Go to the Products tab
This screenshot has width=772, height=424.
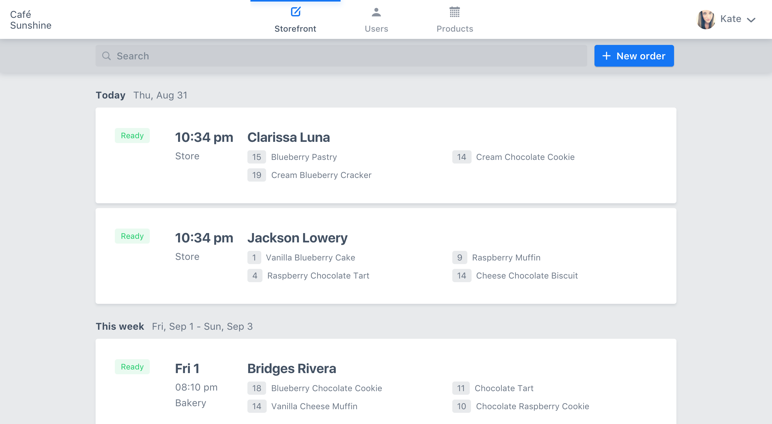coord(455,28)
